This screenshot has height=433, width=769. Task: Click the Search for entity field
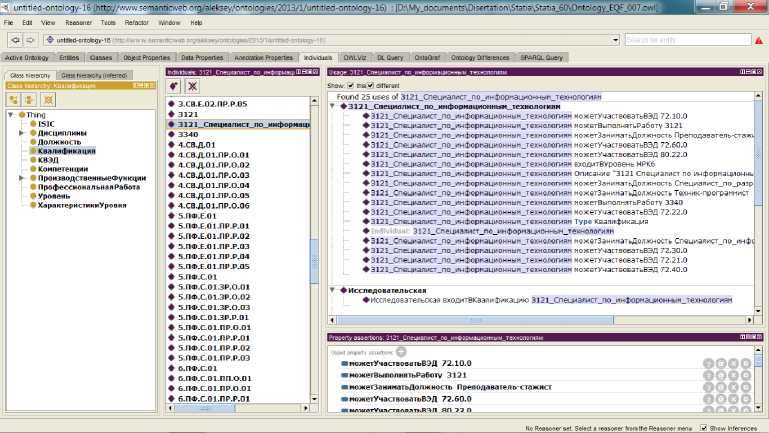690,40
